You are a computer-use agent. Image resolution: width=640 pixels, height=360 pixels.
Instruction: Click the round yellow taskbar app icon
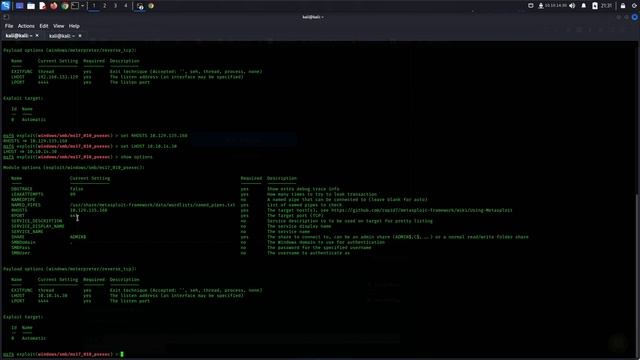[x=151, y=6]
